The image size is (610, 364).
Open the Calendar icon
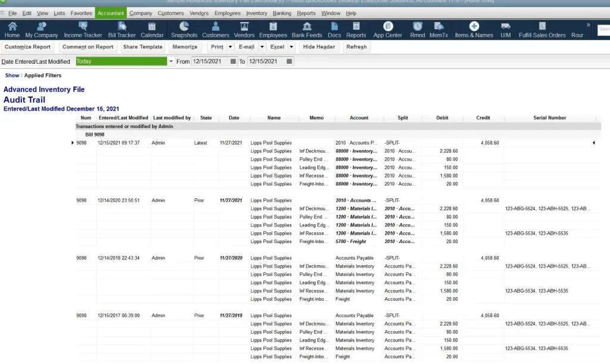tap(152, 30)
